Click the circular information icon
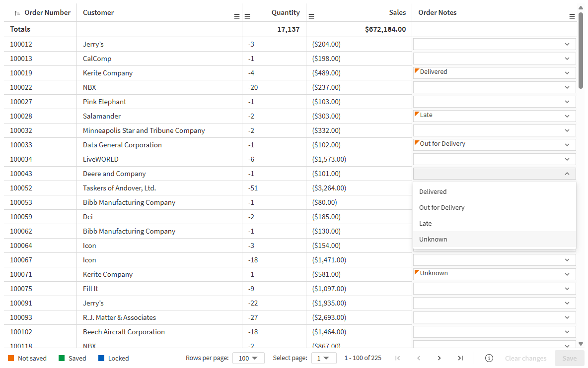Viewport: 588px width, 368px height. [489, 358]
